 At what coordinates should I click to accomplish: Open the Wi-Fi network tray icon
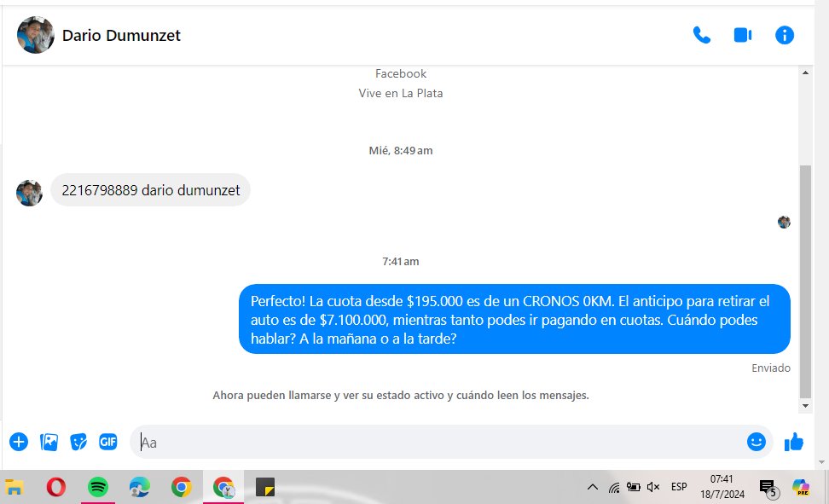(x=614, y=487)
